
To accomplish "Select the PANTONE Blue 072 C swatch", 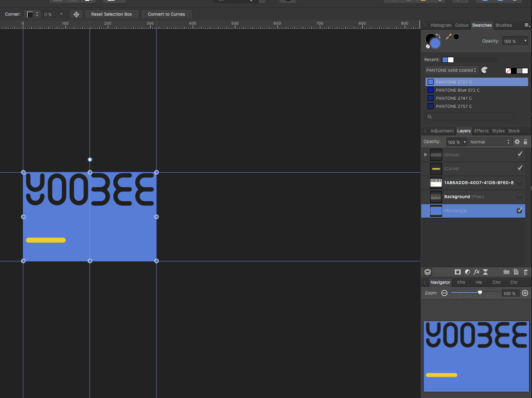I will coord(477,90).
